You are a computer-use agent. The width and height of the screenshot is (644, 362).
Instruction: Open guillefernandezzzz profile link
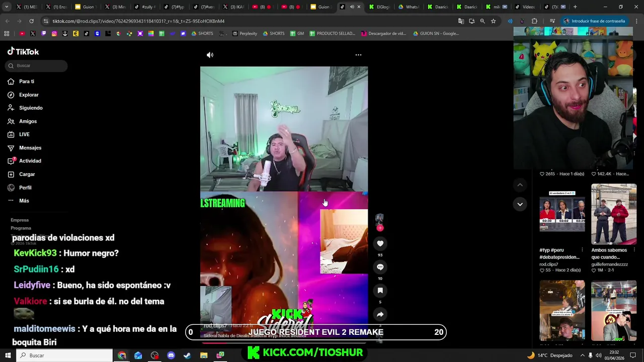click(610, 264)
